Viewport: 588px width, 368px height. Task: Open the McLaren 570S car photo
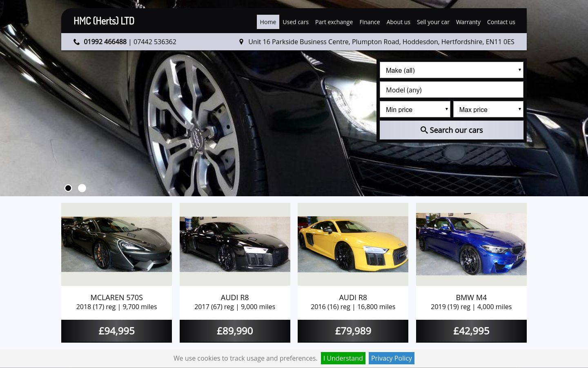coord(116,244)
